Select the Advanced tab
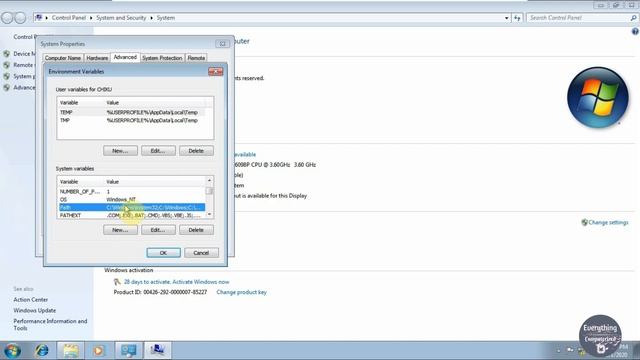640x360 pixels. pyautogui.click(x=125, y=57)
